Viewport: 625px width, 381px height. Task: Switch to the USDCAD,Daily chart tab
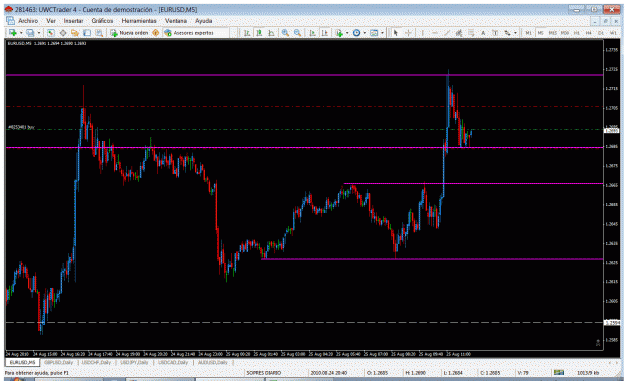tap(173, 362)
